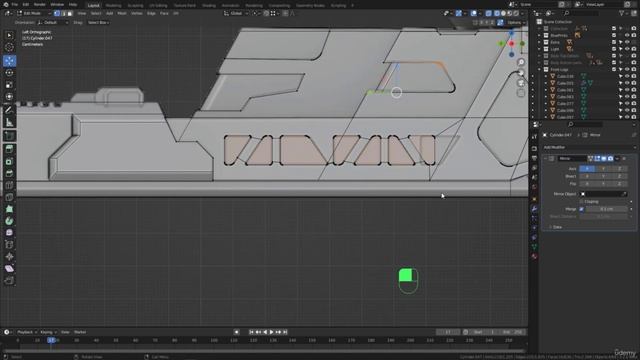Select the Smooth tool
Image resolution: width=640 pixels, height=360 pixels.
click(9, 233)
